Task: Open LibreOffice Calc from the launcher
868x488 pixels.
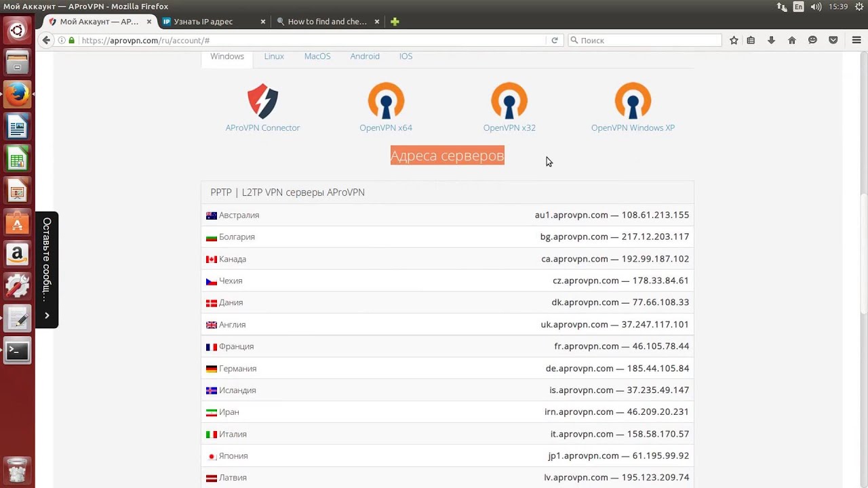Action: coord(18,160)
